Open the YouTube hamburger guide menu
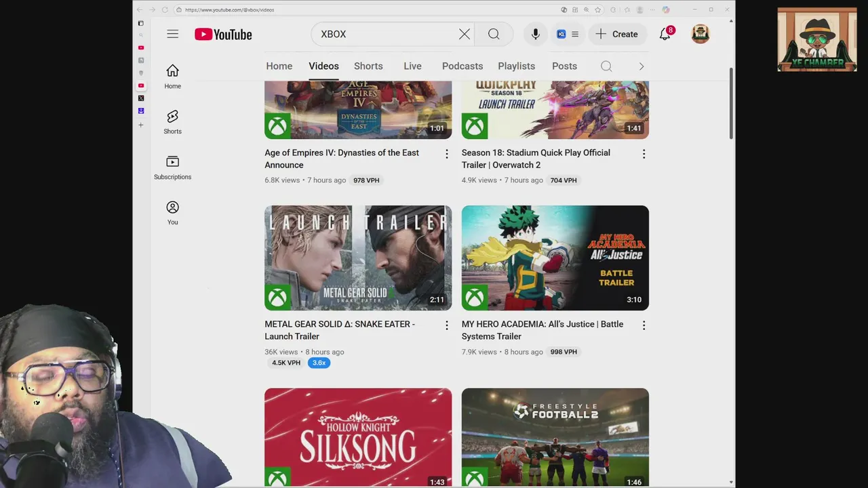This screenshot has width=868, height=488. click(x=173, y=34)
